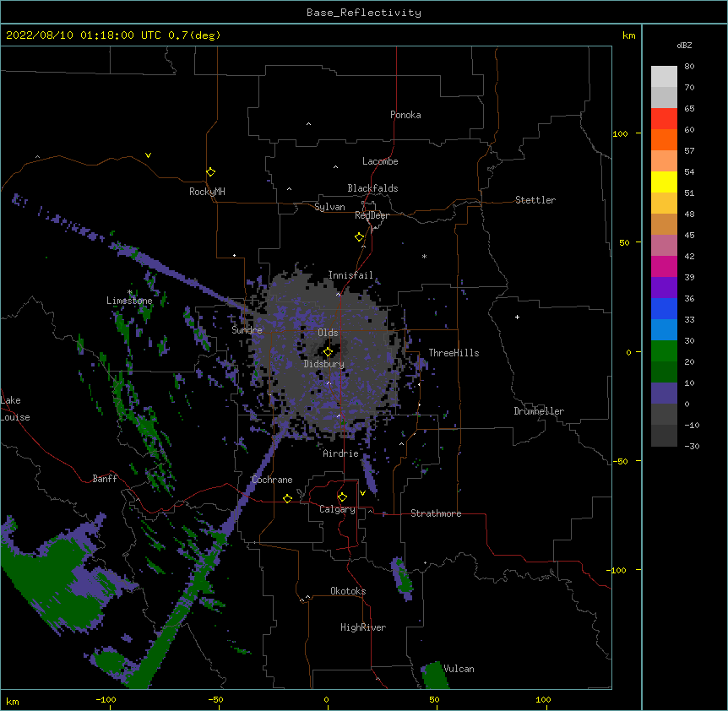This screenshot has width=728, height=711.
Task: Click the Airdrie label
Action: (341, 453)
